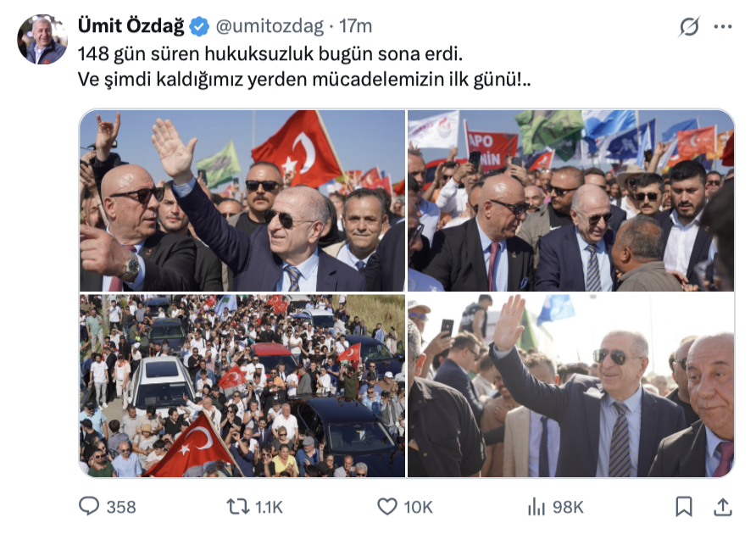The image size is (756, 534).
Task: Click the reply icon with 358
Action: click(x=89, y=507)
